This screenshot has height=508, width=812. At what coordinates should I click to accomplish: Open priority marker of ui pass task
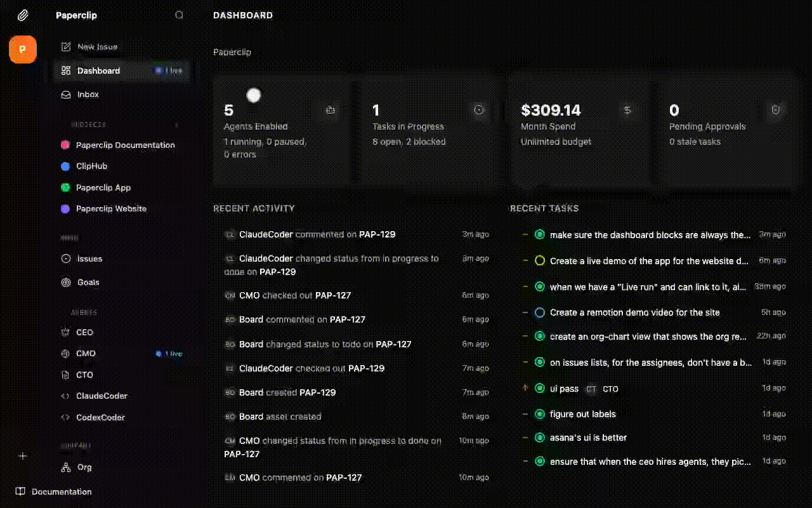(x=525, y=388)
